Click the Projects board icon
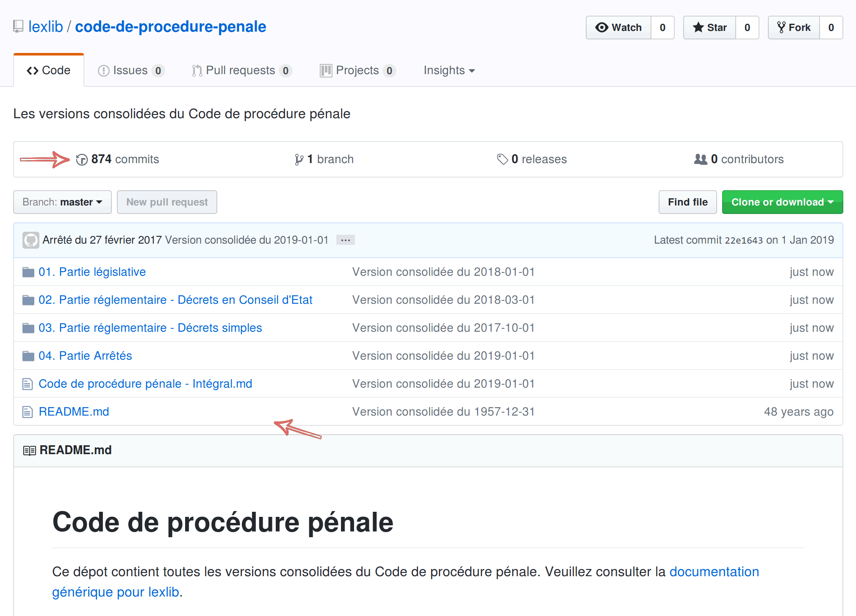The width and height of the screenshot is (856, 616). coord(326,71)
